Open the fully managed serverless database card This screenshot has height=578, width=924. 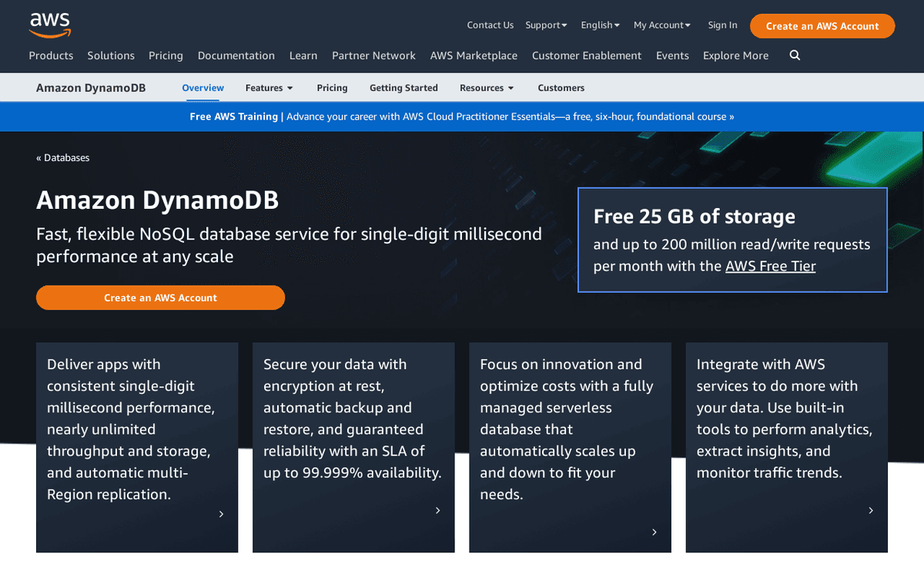(x=570, y=448)
